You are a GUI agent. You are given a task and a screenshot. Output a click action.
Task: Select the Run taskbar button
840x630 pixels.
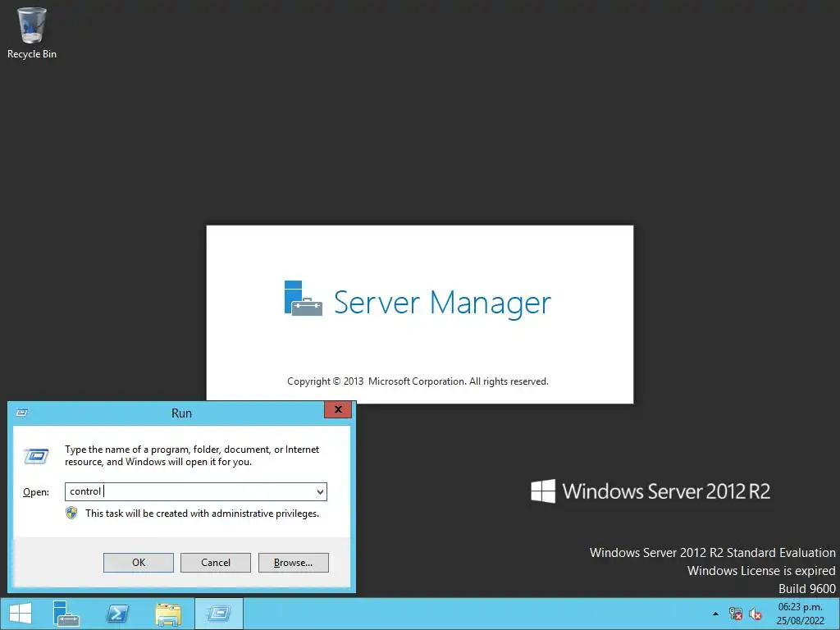(x=219, y=614)
